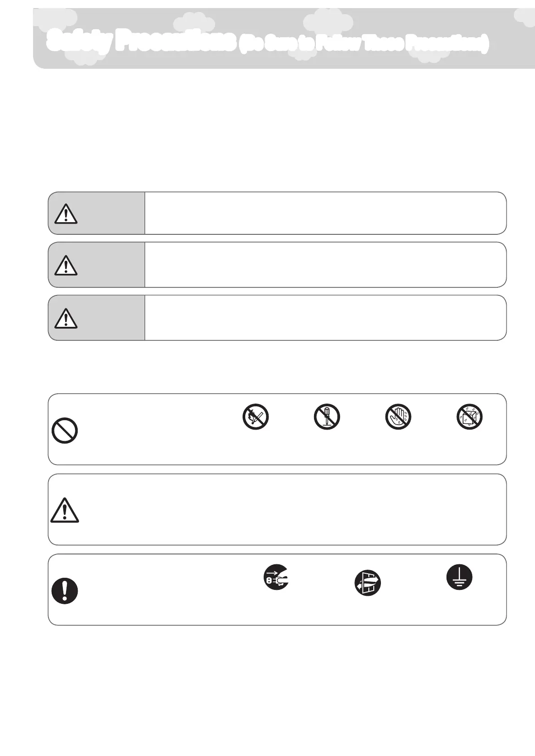Click the Safety Precautions page title
This screenshot has height=756, width=535.
coord(141,41)
